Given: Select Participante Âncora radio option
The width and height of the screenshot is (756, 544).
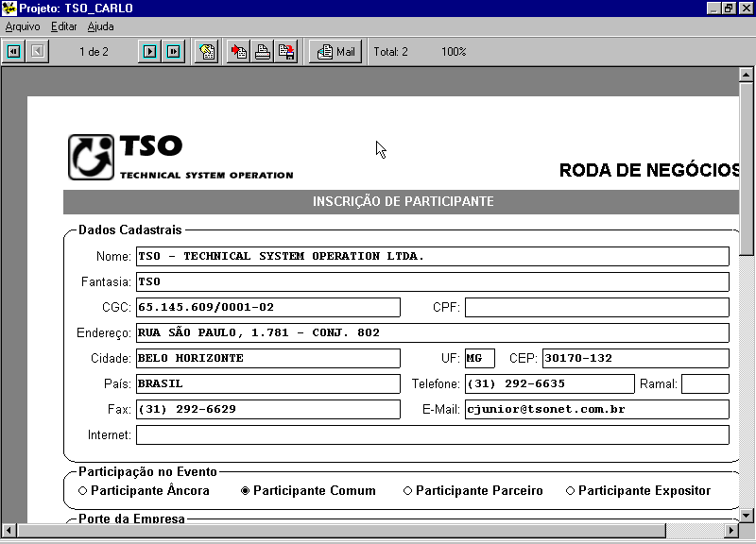Looking at the screenshot, I should click(x=83, y=491).
